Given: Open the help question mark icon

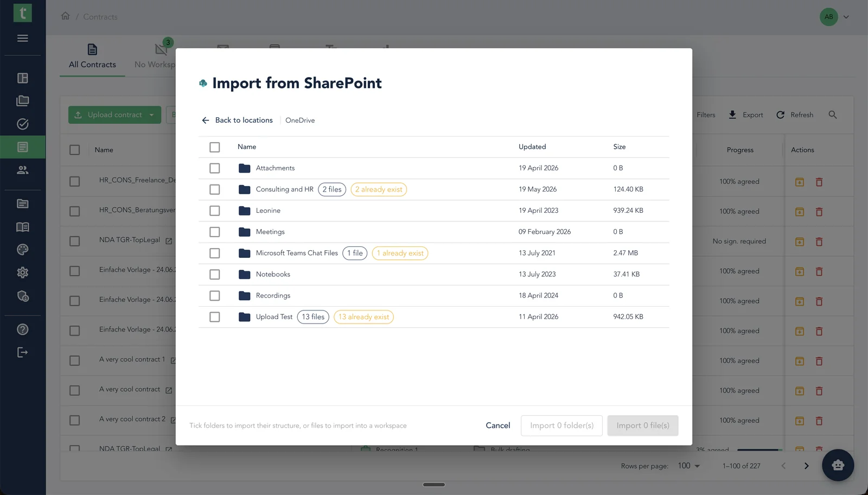Looking at the screenshot, I should [x=22, y=329].
